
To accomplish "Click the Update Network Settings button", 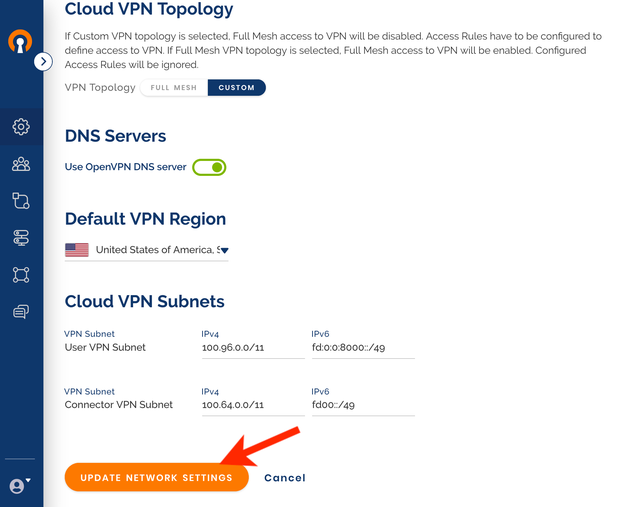I will pyautogui.click(x=157, y=477).
